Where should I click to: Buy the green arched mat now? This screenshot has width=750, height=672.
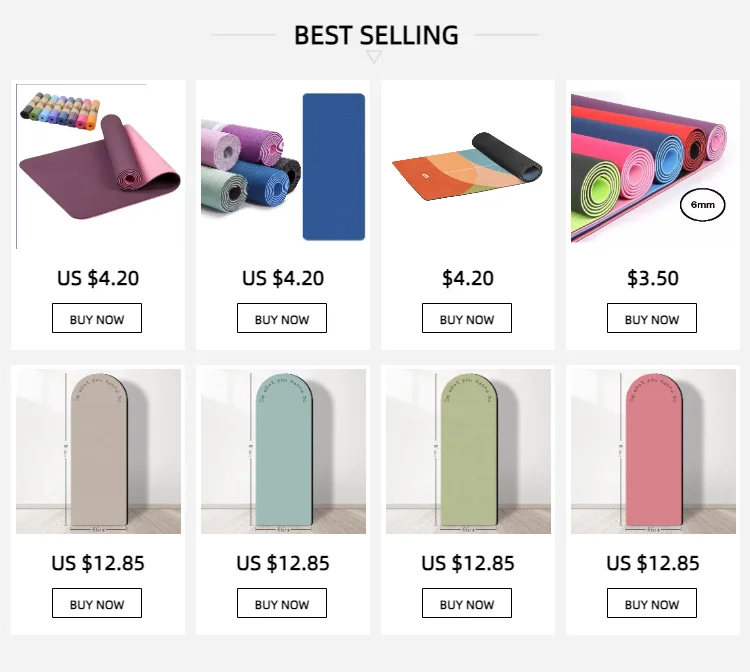click(x=467, y=604)
